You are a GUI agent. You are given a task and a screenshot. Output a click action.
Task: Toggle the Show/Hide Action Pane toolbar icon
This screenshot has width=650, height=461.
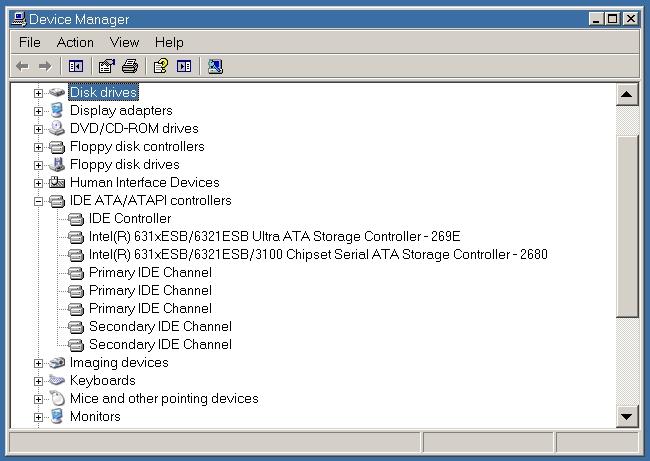click(184, 66)
